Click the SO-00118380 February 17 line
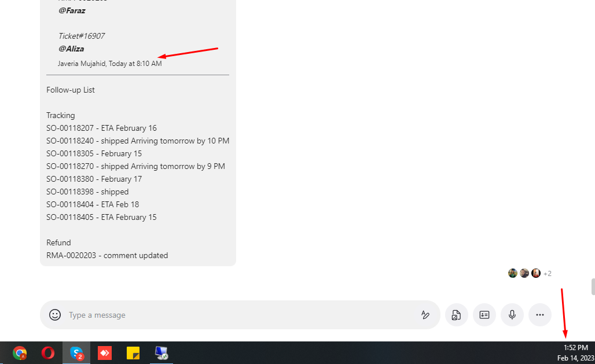This screenshot has height=364, width=595. [94, 179]
